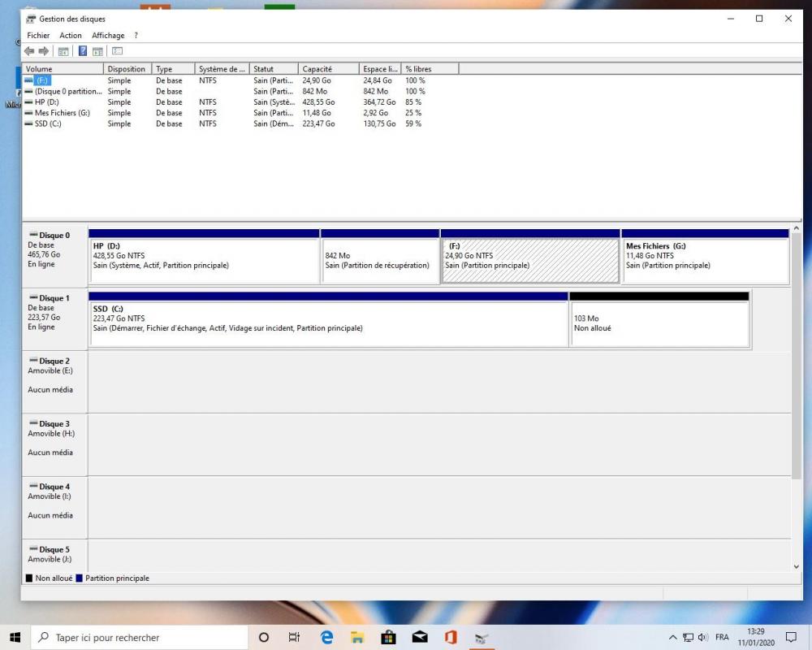
Task: Show hidden system tray icons
Action: [672, 638]
